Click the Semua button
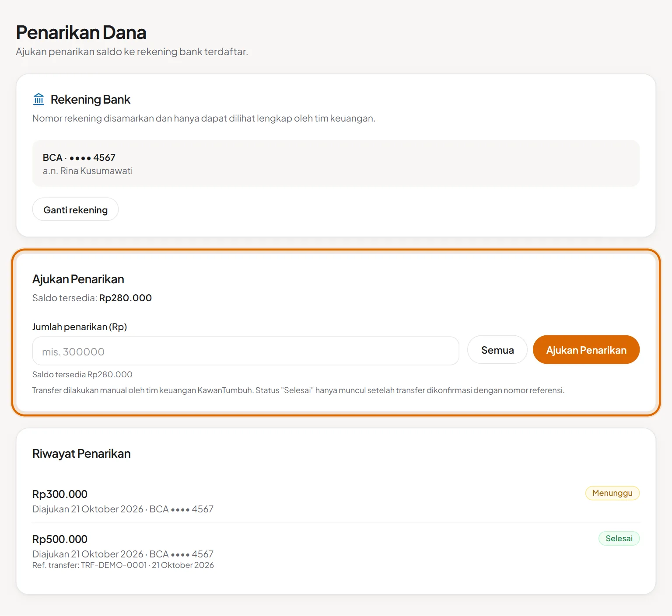 pos(497,350)
